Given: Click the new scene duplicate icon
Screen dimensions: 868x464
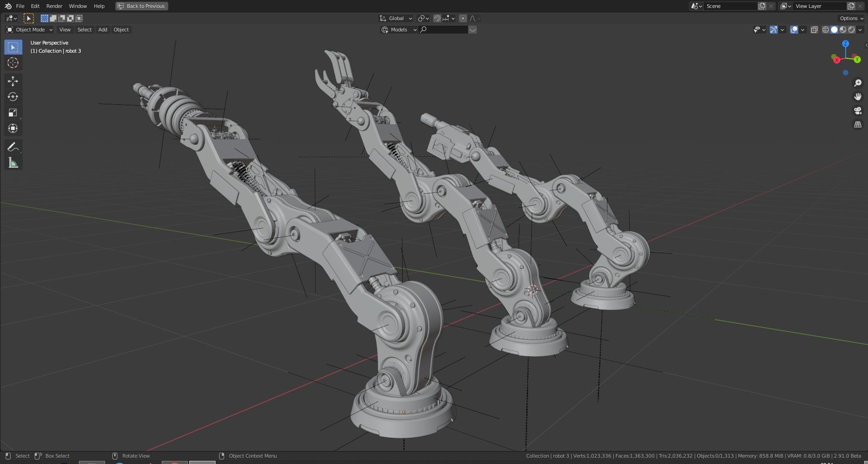Looking at the screenshot, I should click(x=762, y=6).
